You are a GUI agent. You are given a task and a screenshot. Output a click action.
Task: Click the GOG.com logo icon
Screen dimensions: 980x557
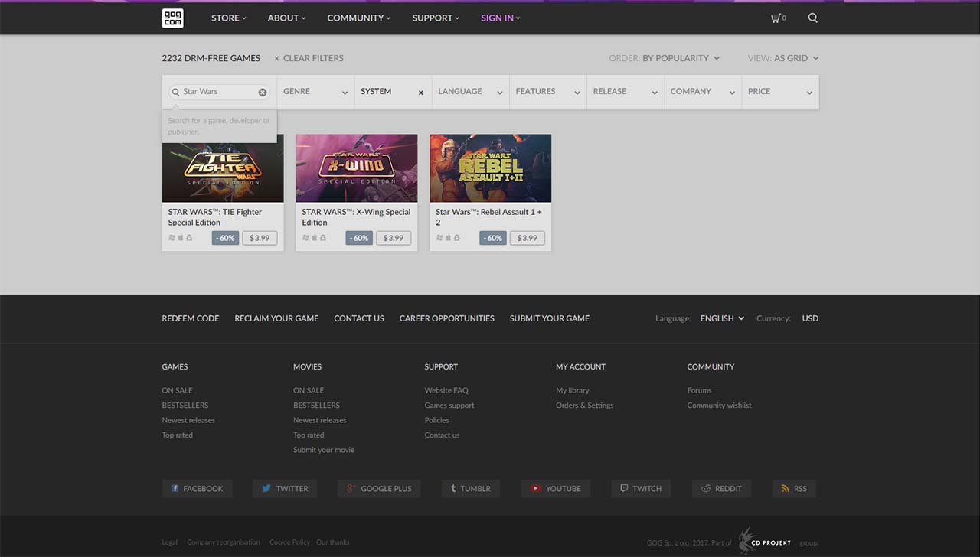pyautogui.click(x=172, y=18)
